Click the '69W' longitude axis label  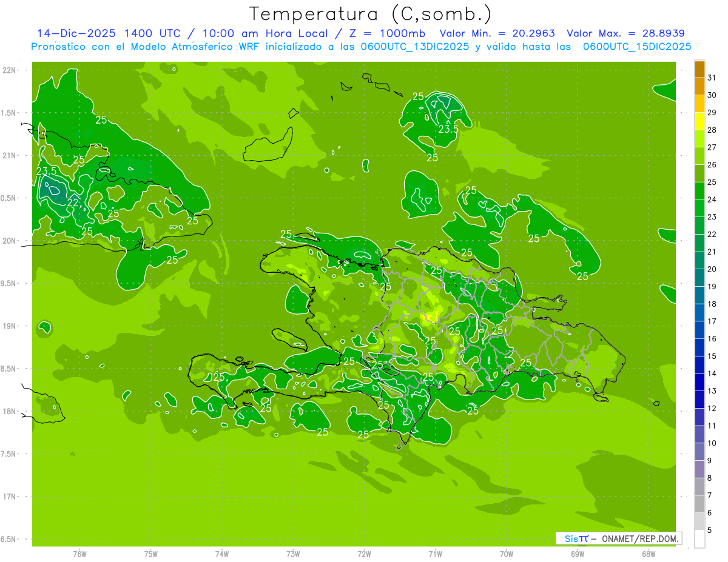point(578,554)
